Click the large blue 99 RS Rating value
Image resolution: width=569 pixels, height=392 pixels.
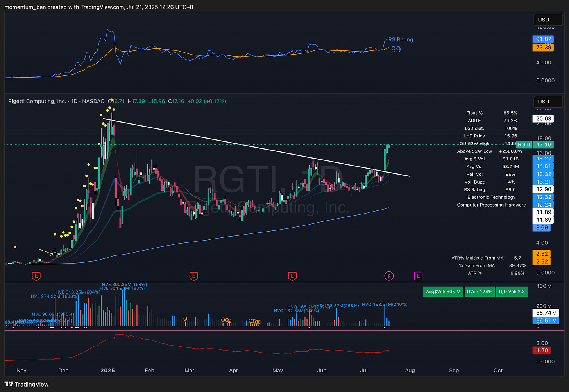pos(396,49)
